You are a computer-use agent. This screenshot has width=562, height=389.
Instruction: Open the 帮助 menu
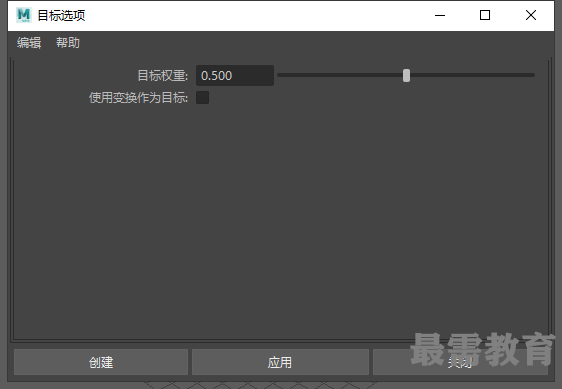[68, 43]
